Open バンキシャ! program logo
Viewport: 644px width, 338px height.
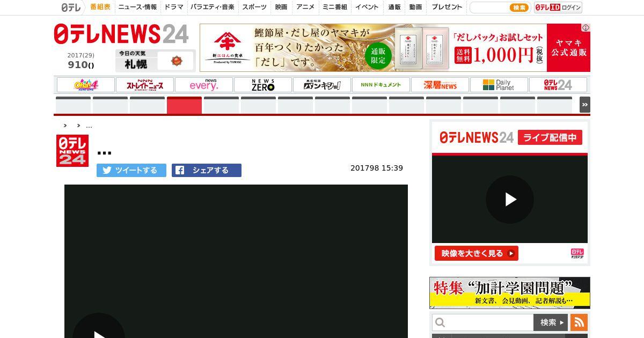click(x=322, y=85)
